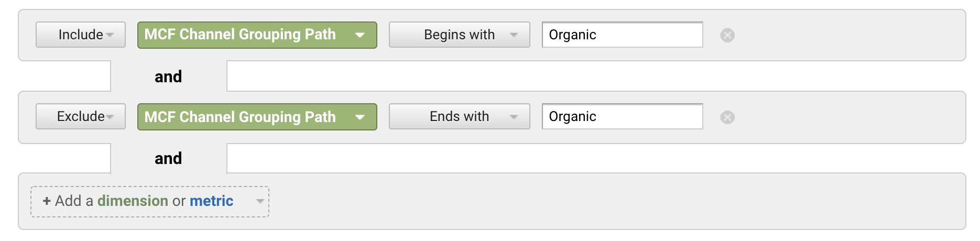Click the white caret on Include row's green dimension

pos(360,35)
